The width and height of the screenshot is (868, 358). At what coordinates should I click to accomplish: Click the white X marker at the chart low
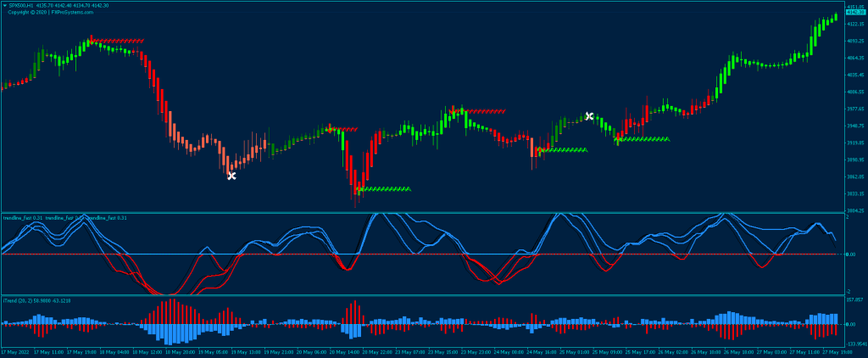point(231,176)
